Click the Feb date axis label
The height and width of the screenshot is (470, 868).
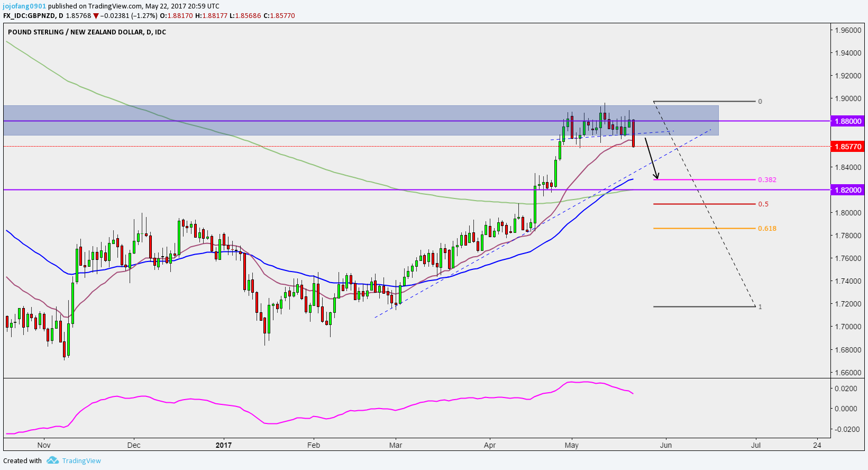point(314,445)
